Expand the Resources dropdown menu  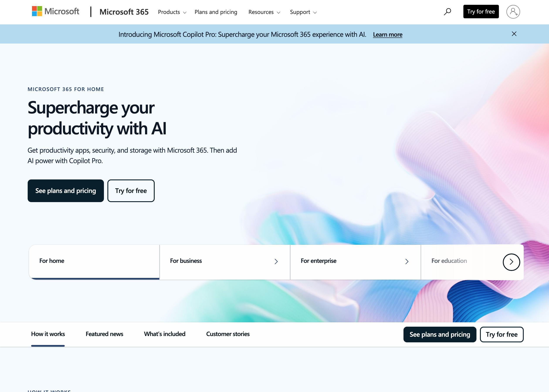(x=263, y=12)
